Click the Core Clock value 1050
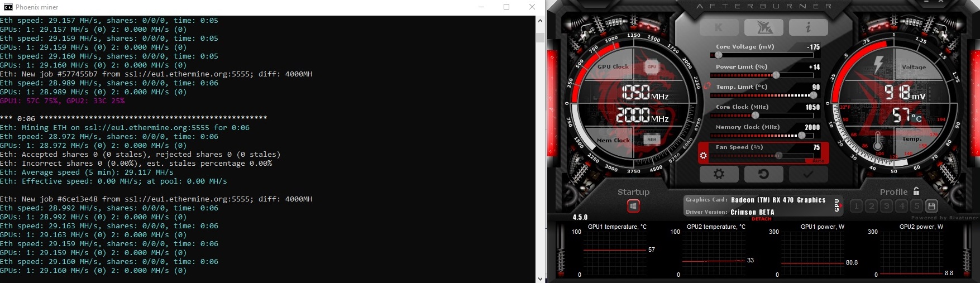 (x=812, y=107)
